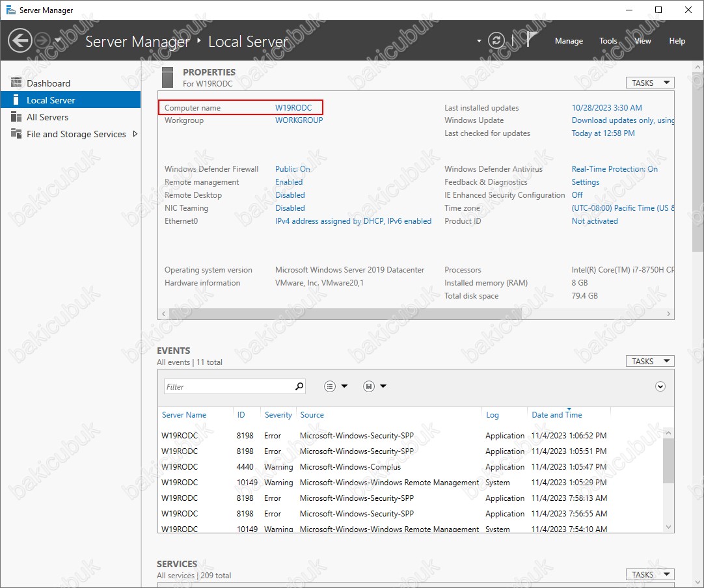Screen dimensions: 704x588
Task: Expand File and Storage Services arrow
Action: 135,134
